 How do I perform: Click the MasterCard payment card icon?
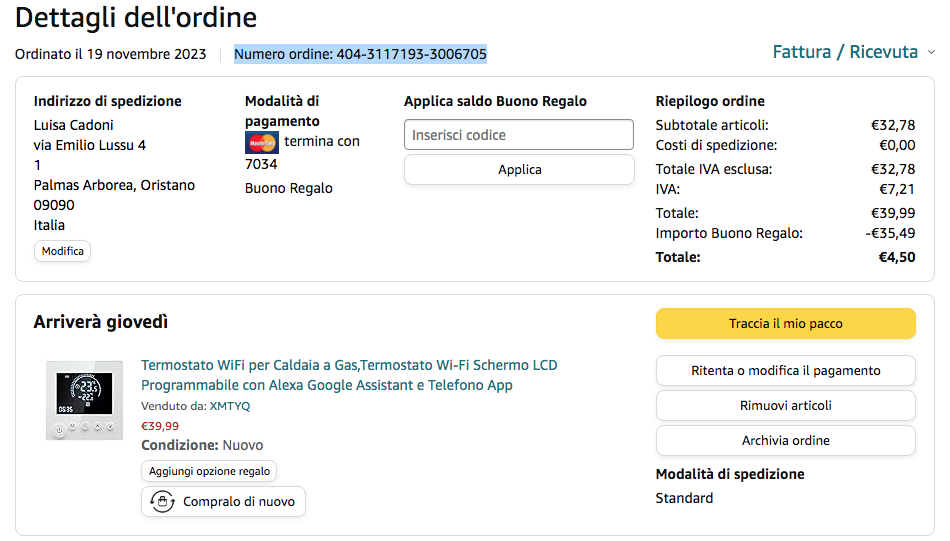261,142
